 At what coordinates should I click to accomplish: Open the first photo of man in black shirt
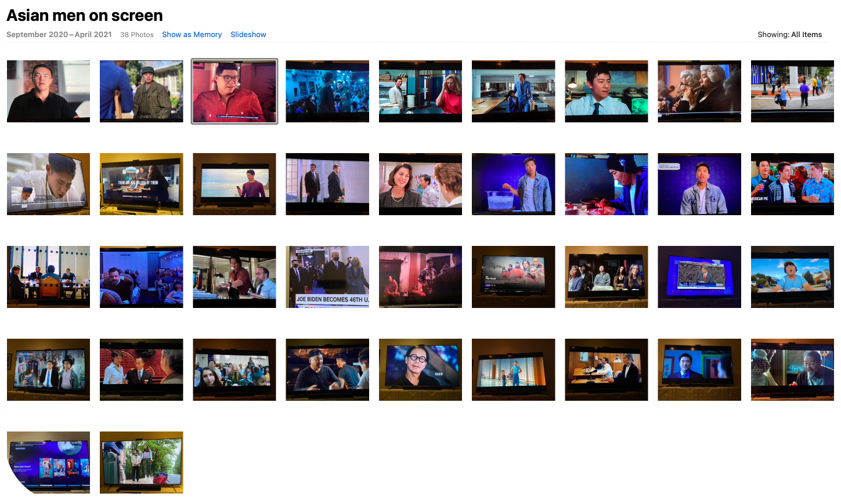point(48,91)
